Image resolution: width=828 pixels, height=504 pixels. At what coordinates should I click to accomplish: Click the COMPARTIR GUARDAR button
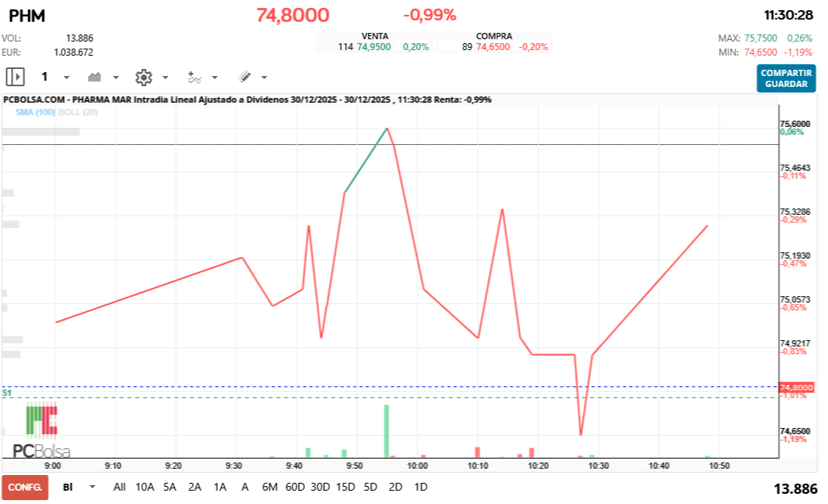tap(786, 77)
